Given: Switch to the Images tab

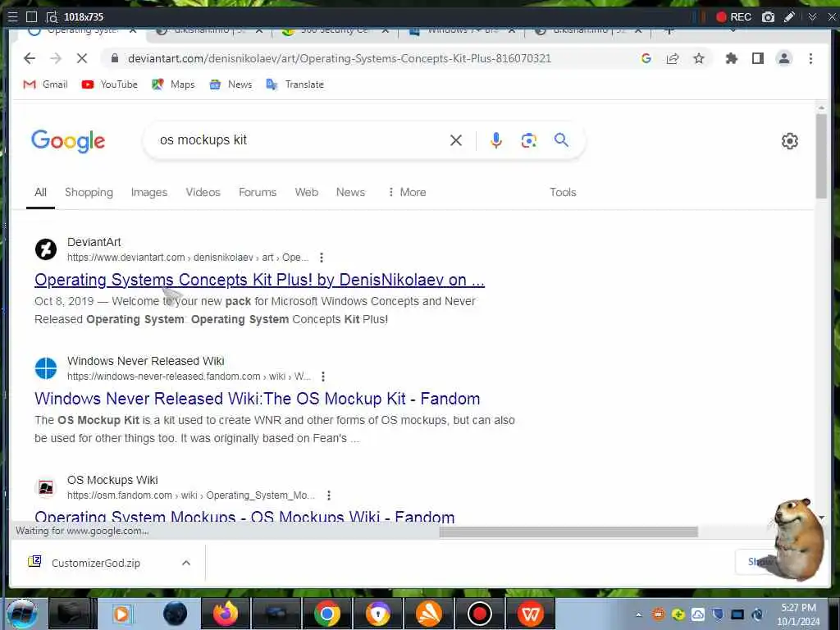Looking at the screenshot, I should tap(149, 192).
